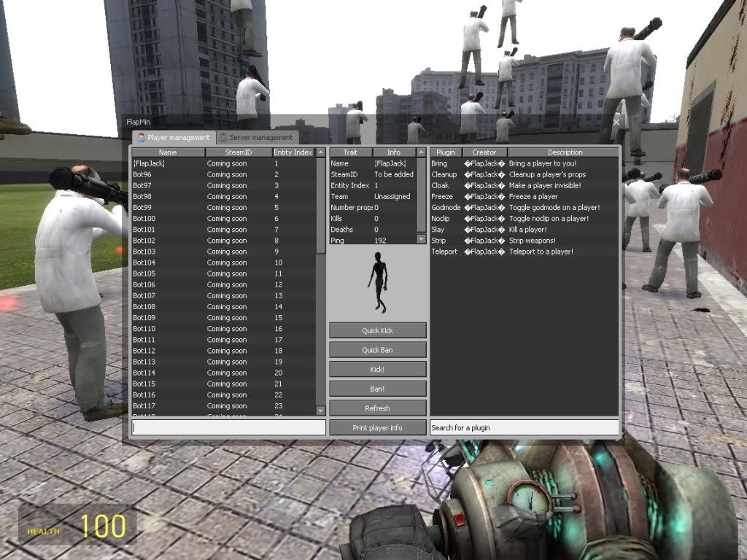Click the Ban! button
Image resolution: width=747 pixels, height=560 pixels.
tap(377, 389)
